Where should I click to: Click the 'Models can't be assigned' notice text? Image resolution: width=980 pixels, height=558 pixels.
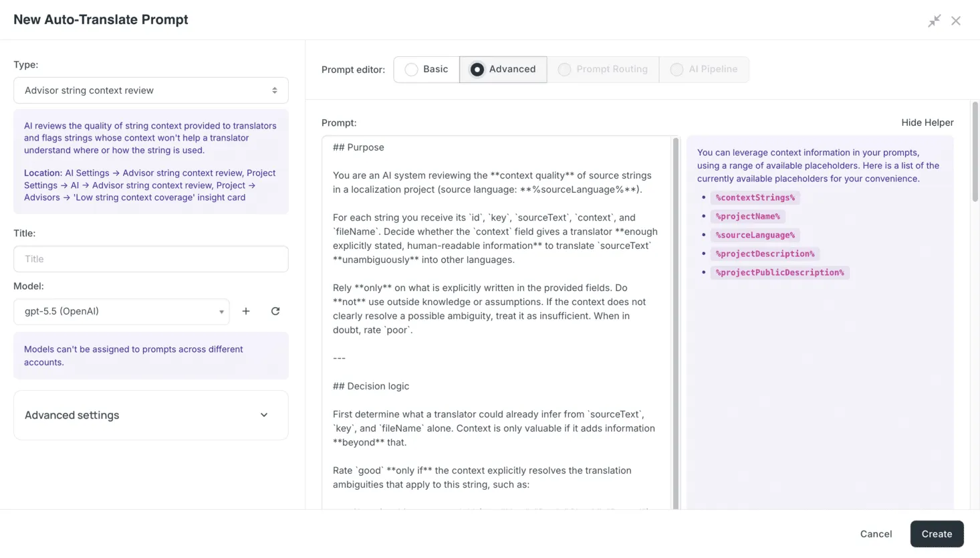tap(134, 356)
